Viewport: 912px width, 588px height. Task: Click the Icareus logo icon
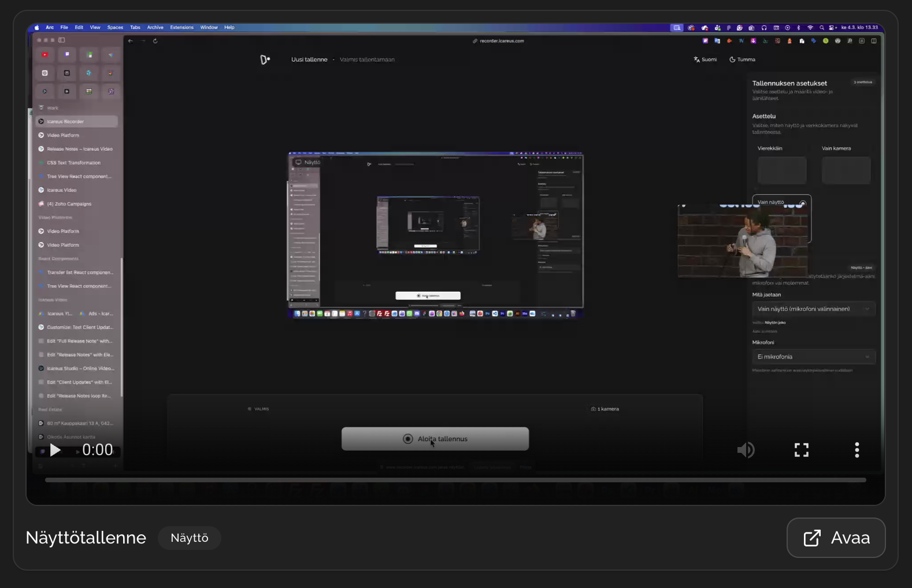click(265, 59)
